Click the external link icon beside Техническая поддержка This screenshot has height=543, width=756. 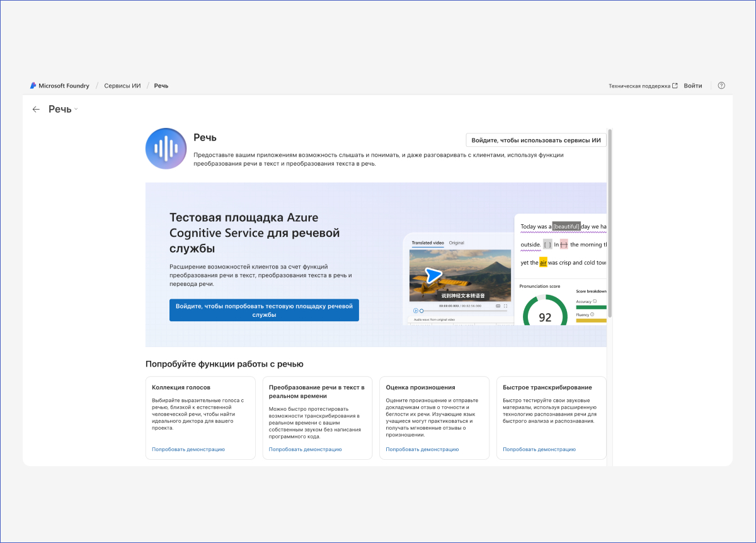675,86
